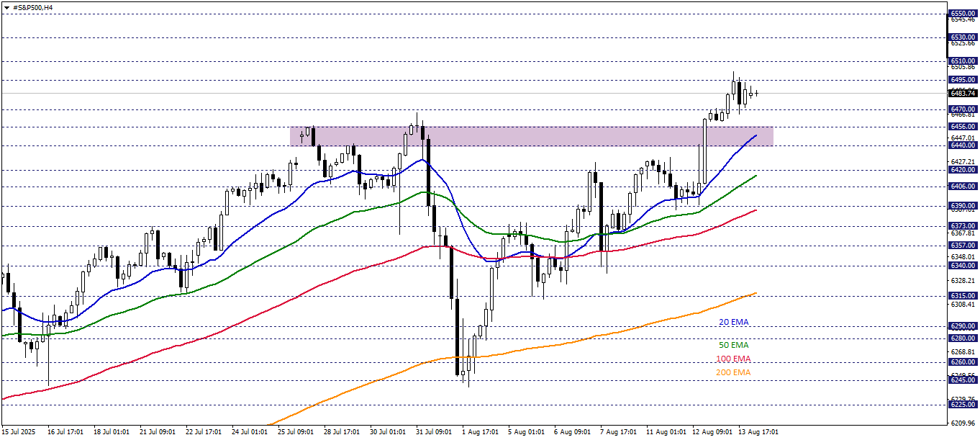Click the 6 Aug 09:01 time label
980x440 pixels.
(x=571, y=432)
